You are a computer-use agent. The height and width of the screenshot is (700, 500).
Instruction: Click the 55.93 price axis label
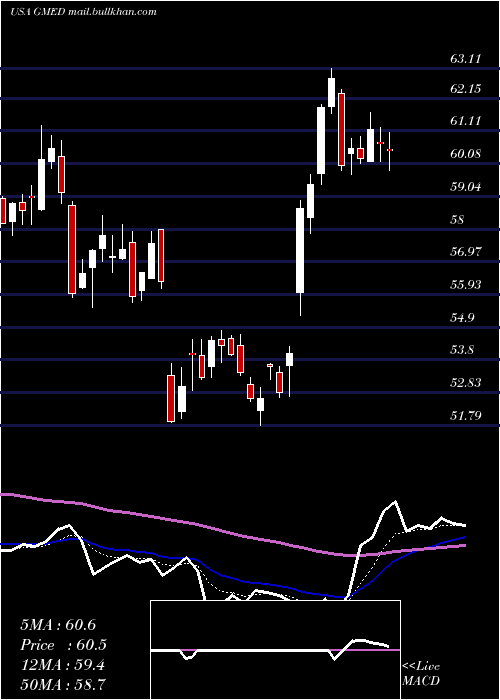click(x=465, y=285)
